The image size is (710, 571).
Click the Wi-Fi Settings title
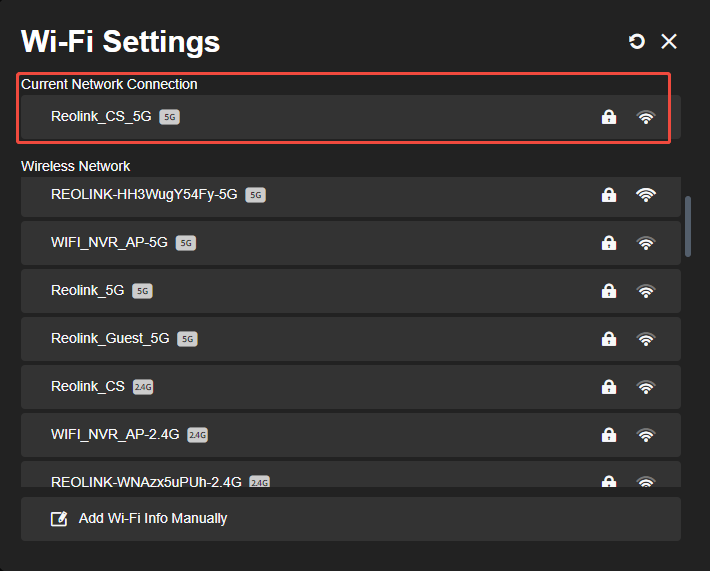click(120, 42)
